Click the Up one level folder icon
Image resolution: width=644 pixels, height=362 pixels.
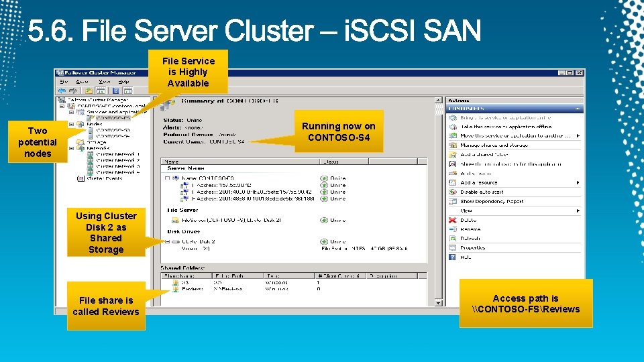click(x=89, y=90)
